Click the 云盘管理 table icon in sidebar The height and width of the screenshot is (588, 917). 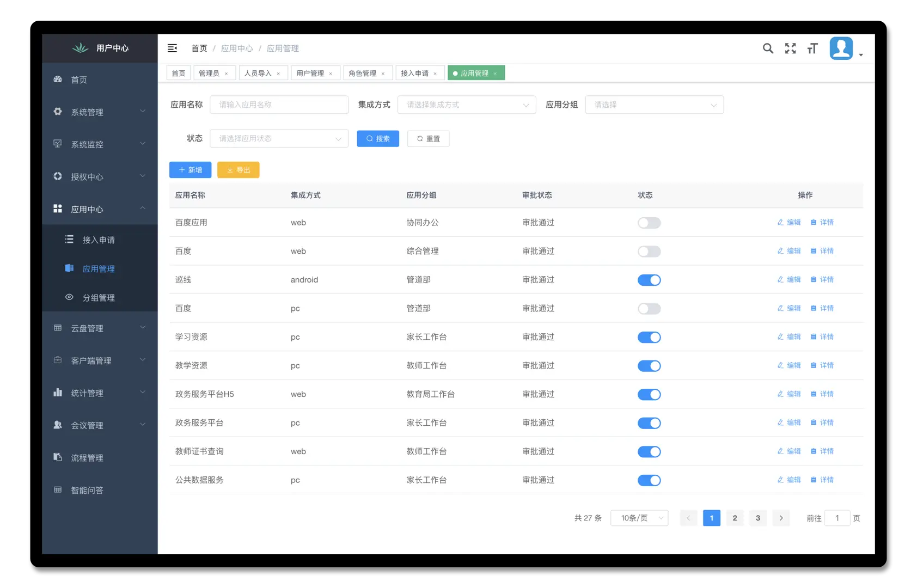58,328
